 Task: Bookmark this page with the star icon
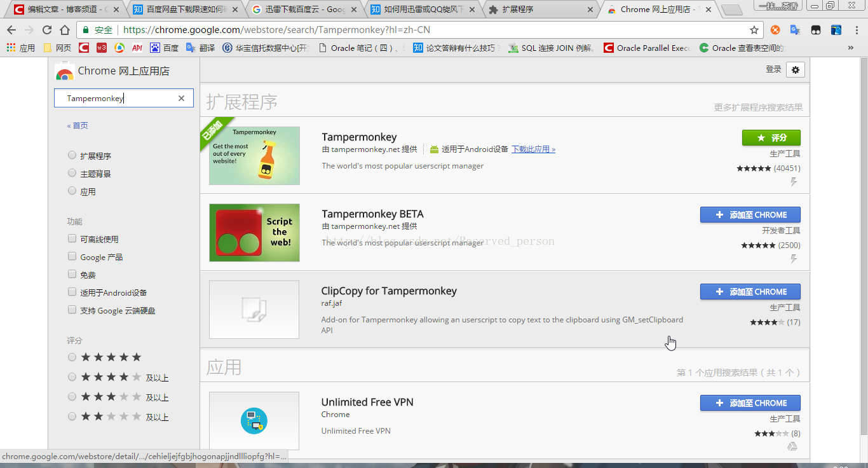754,30
